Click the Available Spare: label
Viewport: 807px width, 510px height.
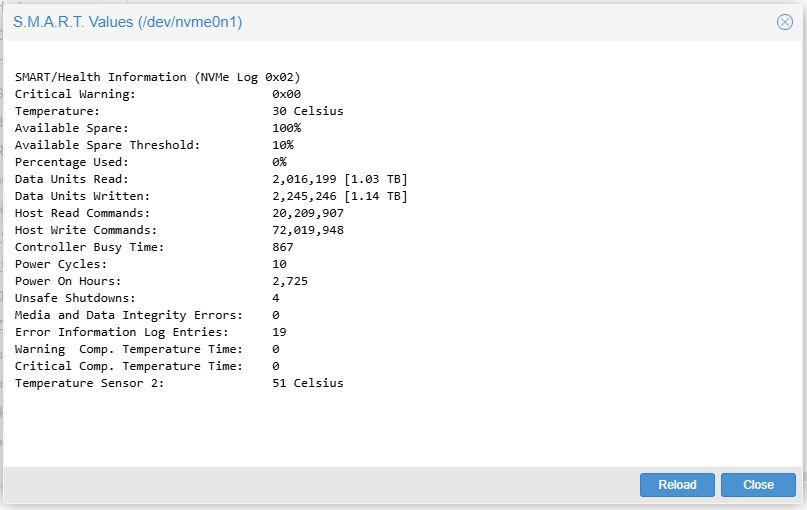click(72, 128)
